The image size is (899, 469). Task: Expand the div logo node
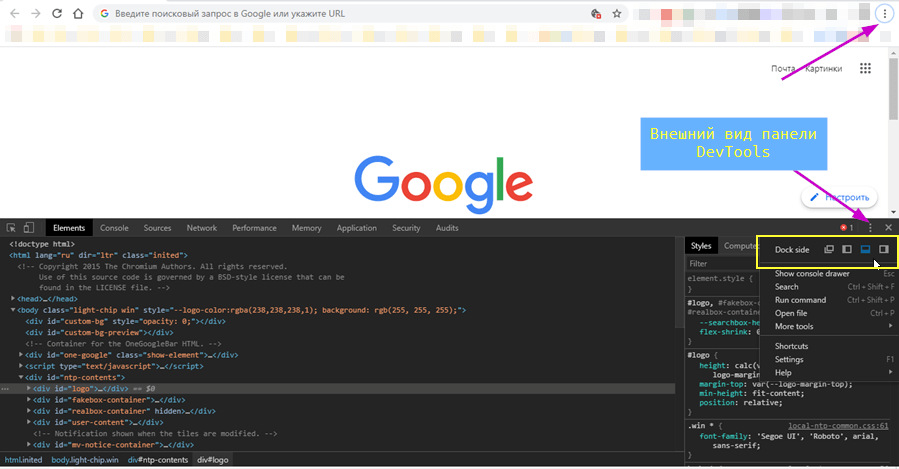[29, 388]
